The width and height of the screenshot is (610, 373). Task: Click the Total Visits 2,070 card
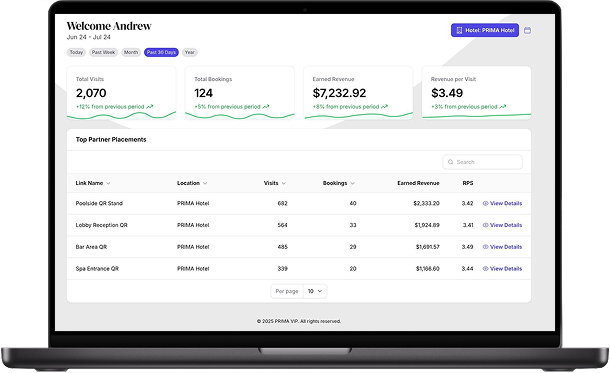(x=121, y=93)
